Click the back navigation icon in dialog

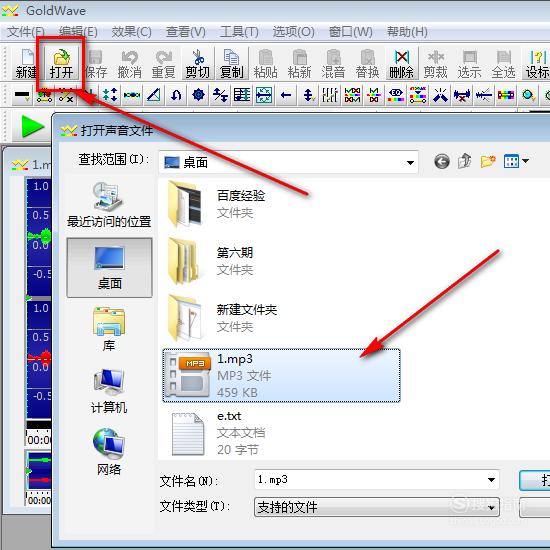442,162
